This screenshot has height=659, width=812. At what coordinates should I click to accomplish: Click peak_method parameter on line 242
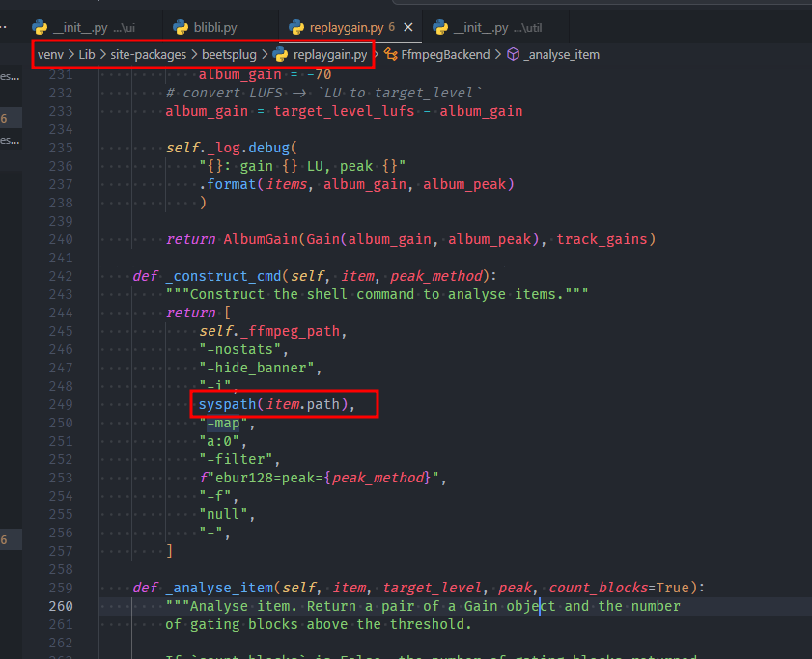point(435,276)
